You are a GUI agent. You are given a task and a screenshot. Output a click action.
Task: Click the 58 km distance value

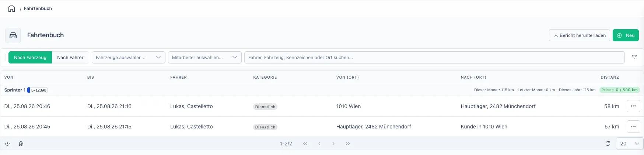(x=612, y=106)
